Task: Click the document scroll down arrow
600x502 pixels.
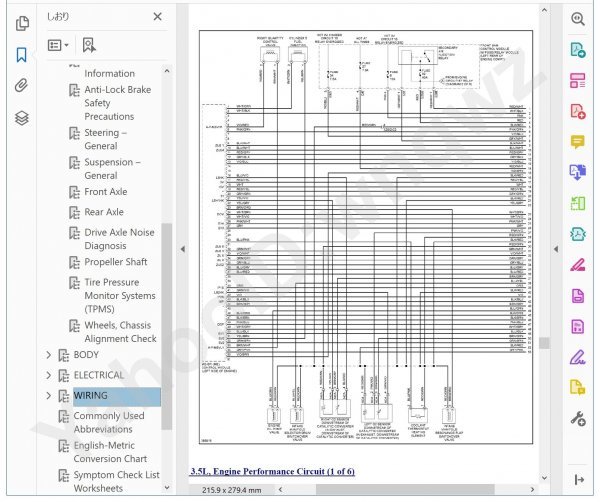Action: pyautogui.click(x=544, y=478)
